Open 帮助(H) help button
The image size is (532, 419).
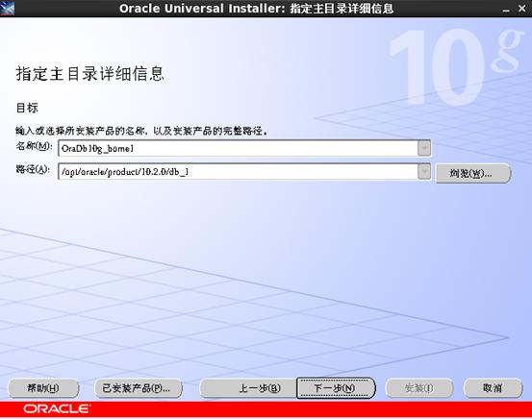click(x=43, y=388)
